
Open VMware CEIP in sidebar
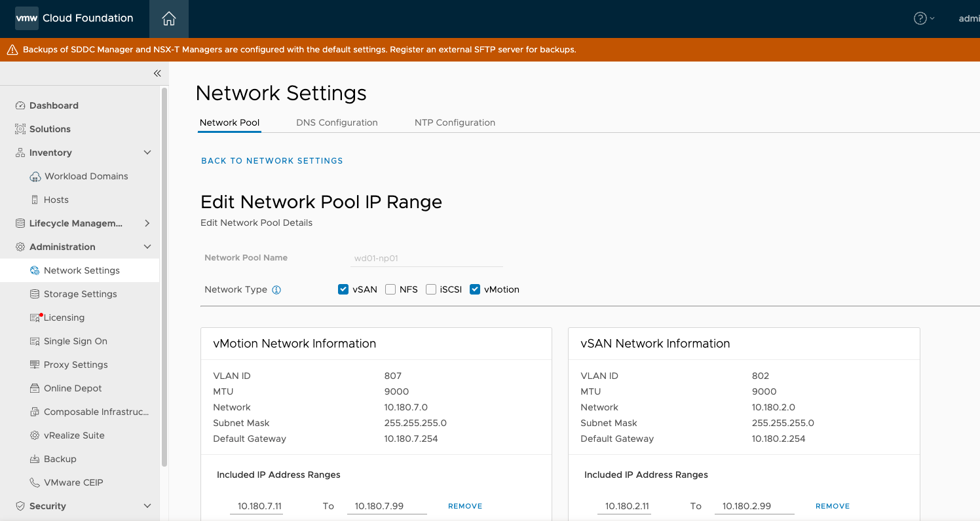coord(73,482)
